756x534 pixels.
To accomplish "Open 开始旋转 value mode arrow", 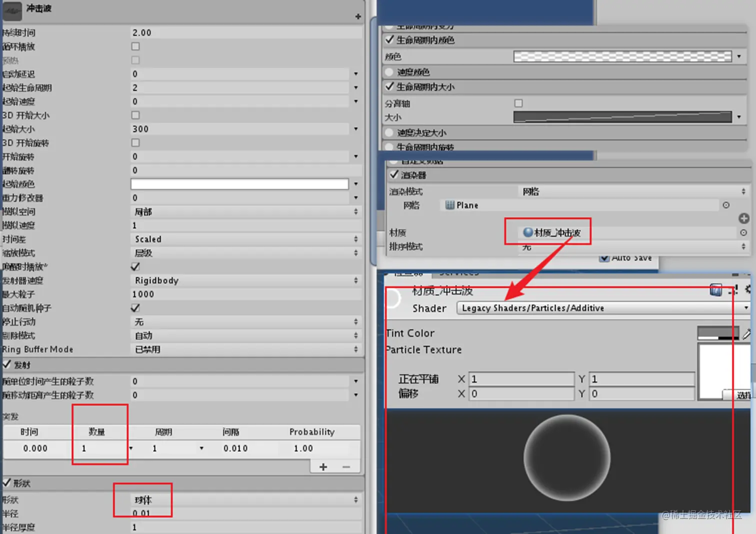I will pyautogui.click(x=356, y=156).
